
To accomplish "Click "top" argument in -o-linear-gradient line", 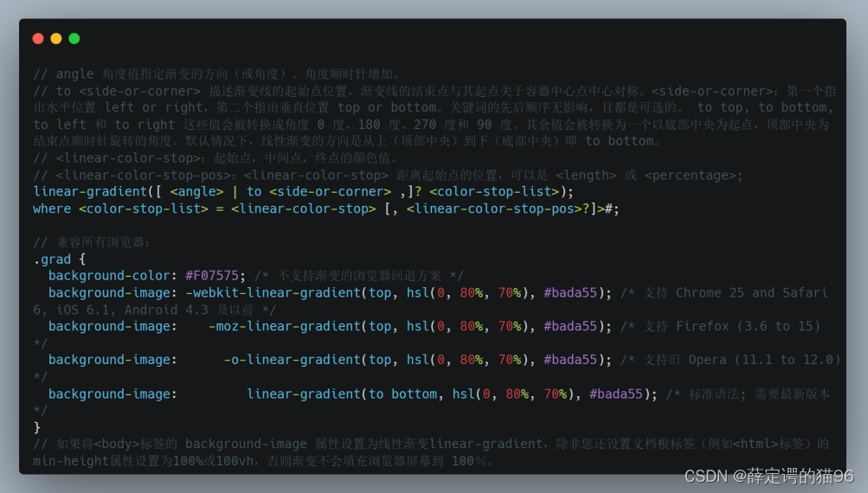I will 380,360.
